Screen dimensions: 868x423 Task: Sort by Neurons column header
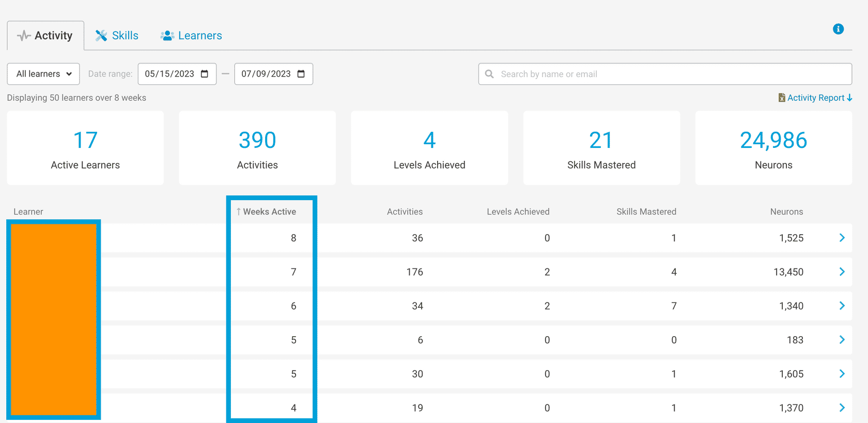pos(786,211)
